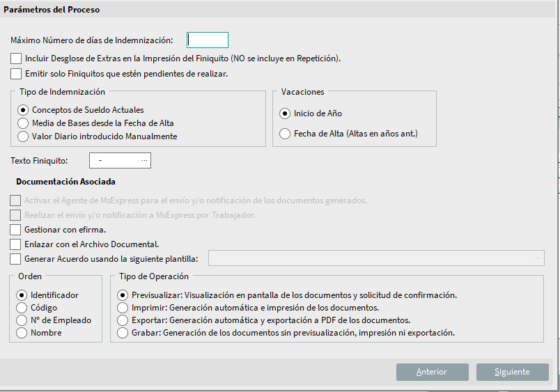560x392 pixels.
Task: Click the Siguiente button
Action: 512,372
